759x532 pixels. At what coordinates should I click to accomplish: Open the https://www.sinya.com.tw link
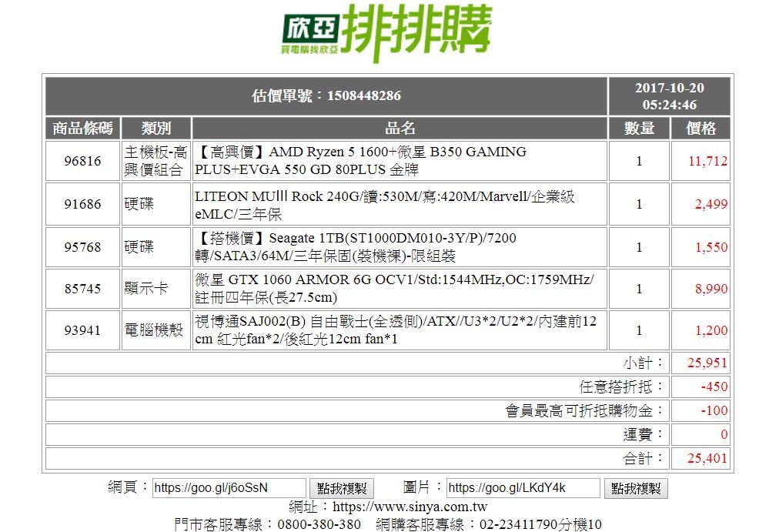coord(410,507)
